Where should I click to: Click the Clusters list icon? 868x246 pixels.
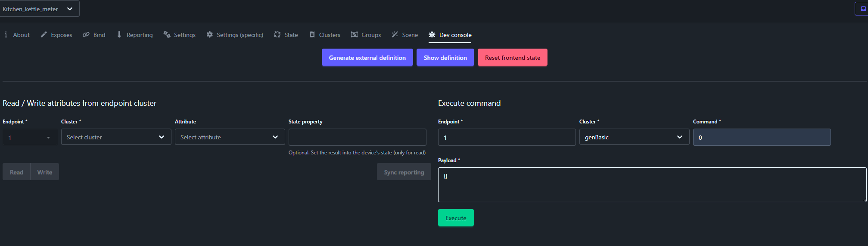coord(312,35)
